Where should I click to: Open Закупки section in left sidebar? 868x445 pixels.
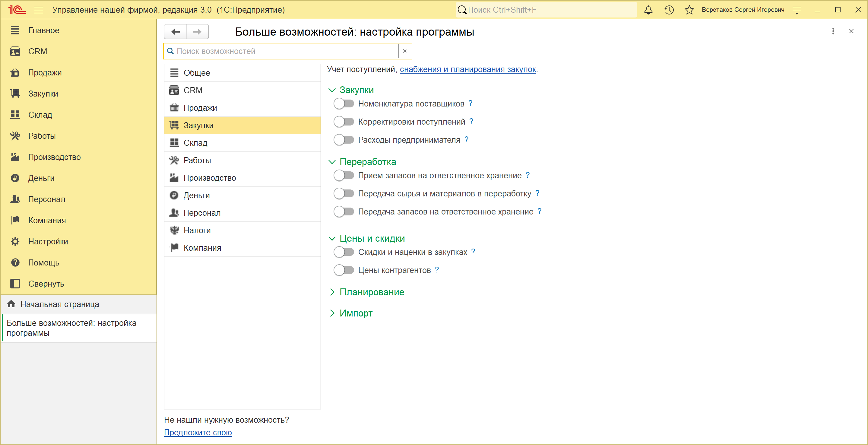(78, 94)
